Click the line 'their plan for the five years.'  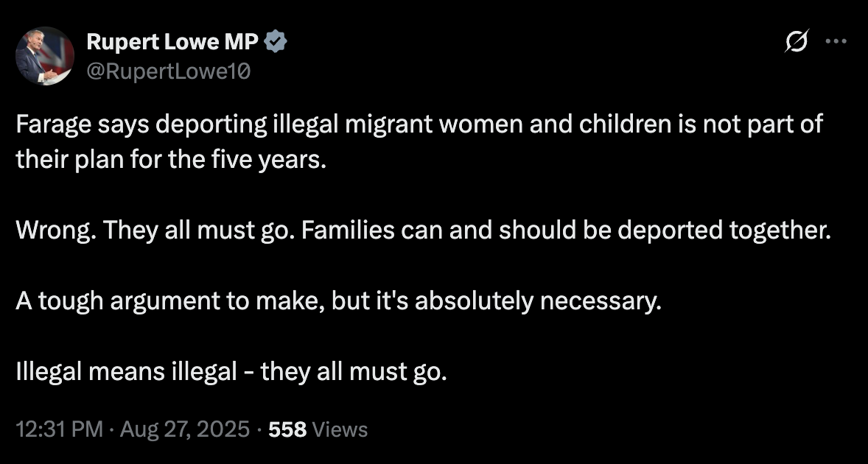[x=171, y=161]
